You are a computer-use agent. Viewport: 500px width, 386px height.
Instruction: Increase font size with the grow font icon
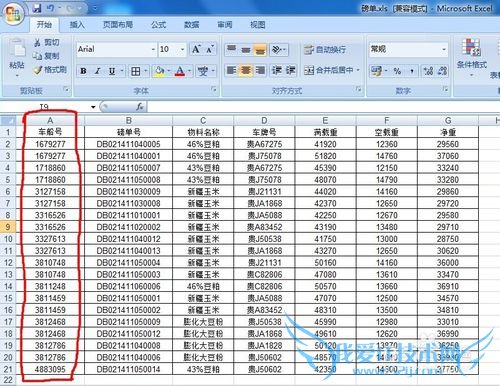196,49
